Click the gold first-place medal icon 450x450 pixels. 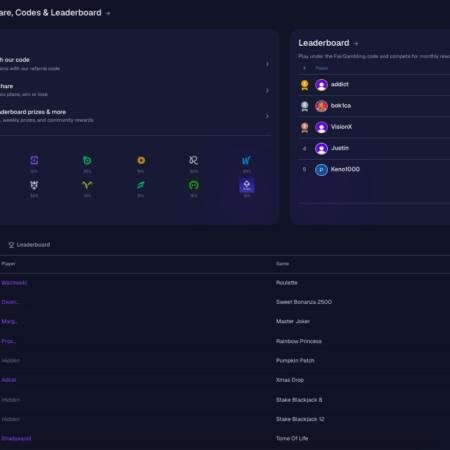coord(305,85)
